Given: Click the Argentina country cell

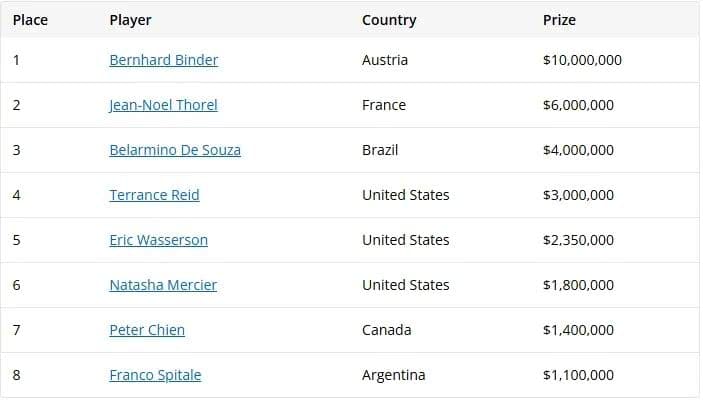Looking at the screenshot, I should 393,375.
